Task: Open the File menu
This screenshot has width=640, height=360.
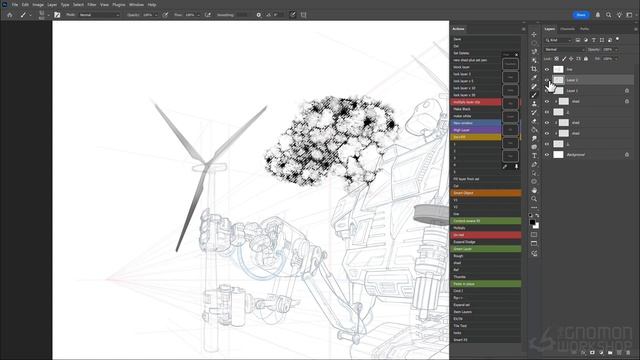Action: pyautogui.click(x=15, y=4)
